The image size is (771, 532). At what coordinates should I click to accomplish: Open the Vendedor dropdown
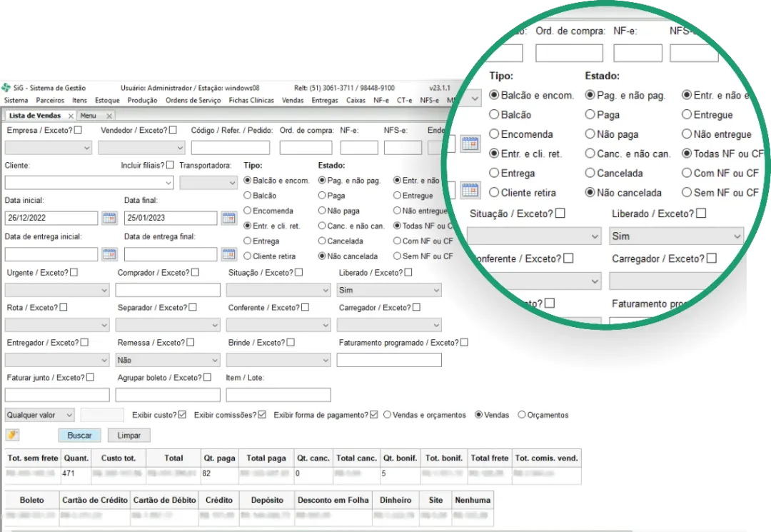(141, 148)
